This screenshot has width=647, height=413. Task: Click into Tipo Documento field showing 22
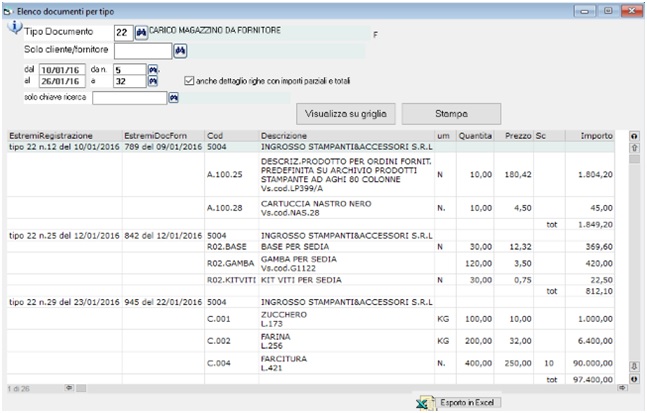(123, 33)
